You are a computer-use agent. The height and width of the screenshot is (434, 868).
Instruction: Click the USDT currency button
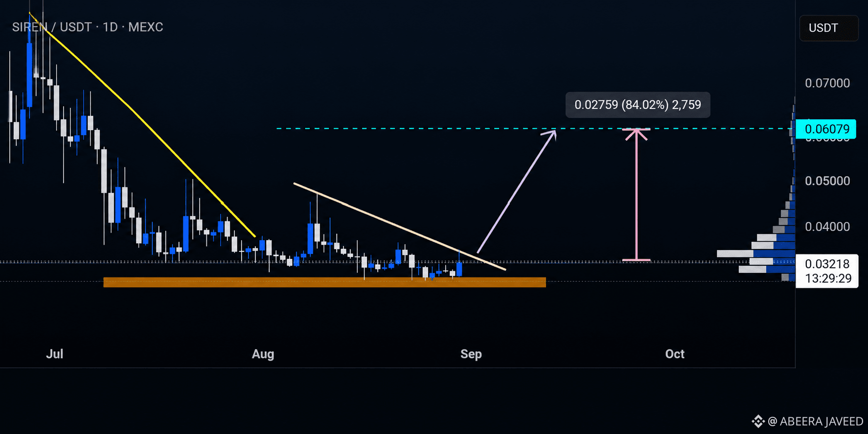tap(828, 28)
